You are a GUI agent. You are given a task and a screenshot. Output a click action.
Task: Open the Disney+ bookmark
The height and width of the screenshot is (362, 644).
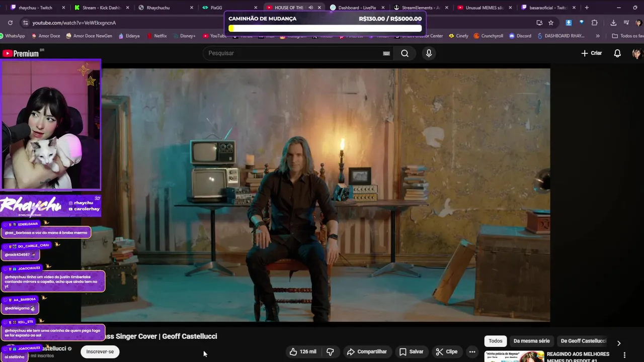point(184,36)
